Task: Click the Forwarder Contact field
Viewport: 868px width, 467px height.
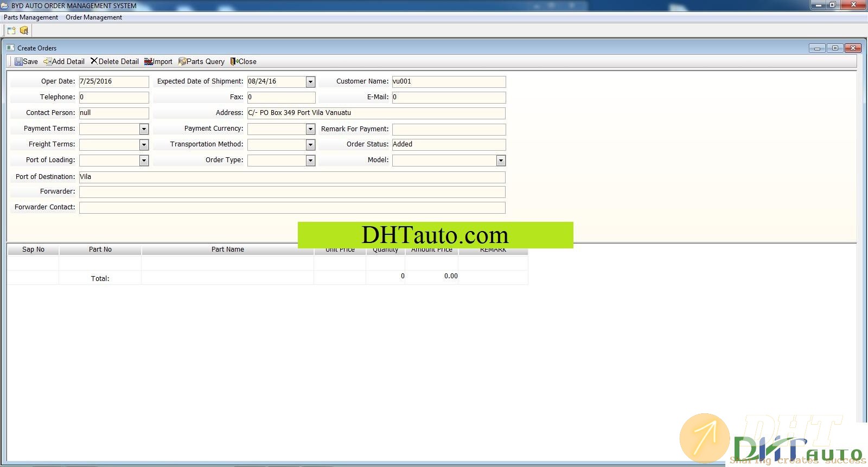Action: (x=292, y=208)
